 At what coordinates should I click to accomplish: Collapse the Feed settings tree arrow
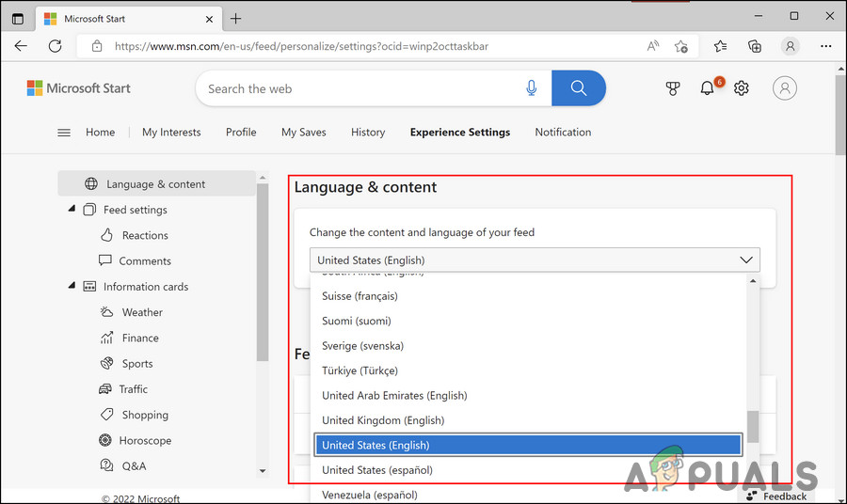click(x=72, y=209)
